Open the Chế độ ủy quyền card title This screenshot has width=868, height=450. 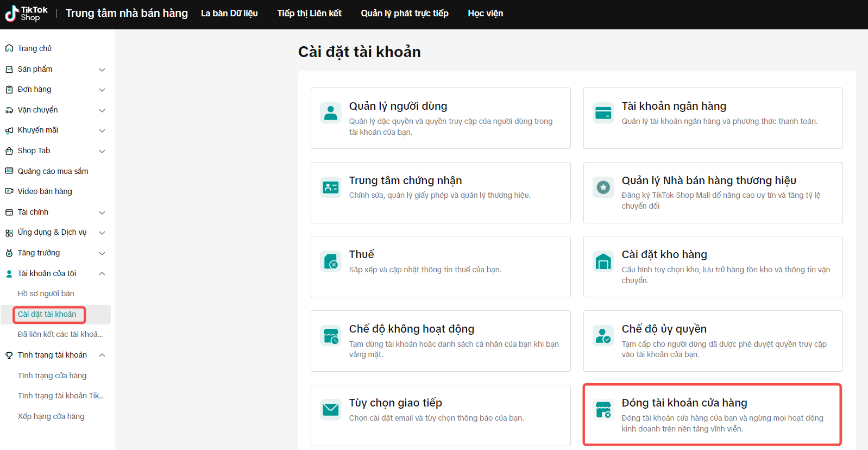[664, 329]
